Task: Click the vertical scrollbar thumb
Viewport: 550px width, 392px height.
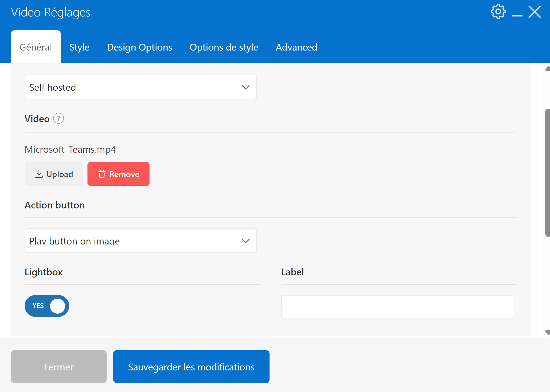Action: click(x=548, y=173)
